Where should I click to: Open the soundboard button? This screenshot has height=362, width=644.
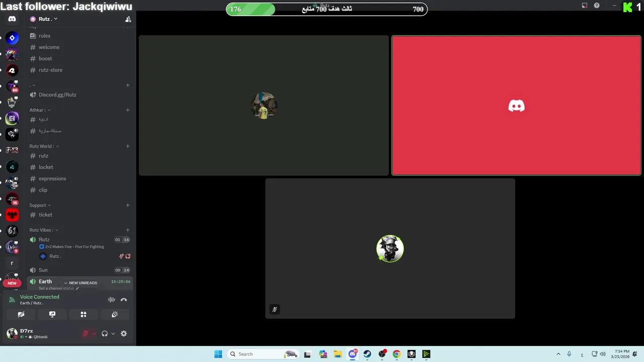[x=115, y=314]
